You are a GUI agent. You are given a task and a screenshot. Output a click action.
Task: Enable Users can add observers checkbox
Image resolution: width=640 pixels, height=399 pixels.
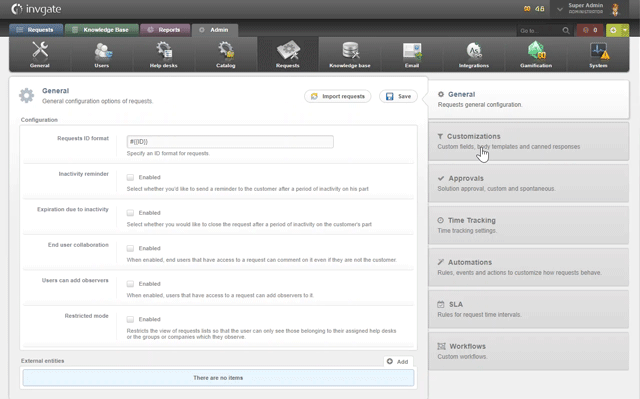[x=130, y=284]
